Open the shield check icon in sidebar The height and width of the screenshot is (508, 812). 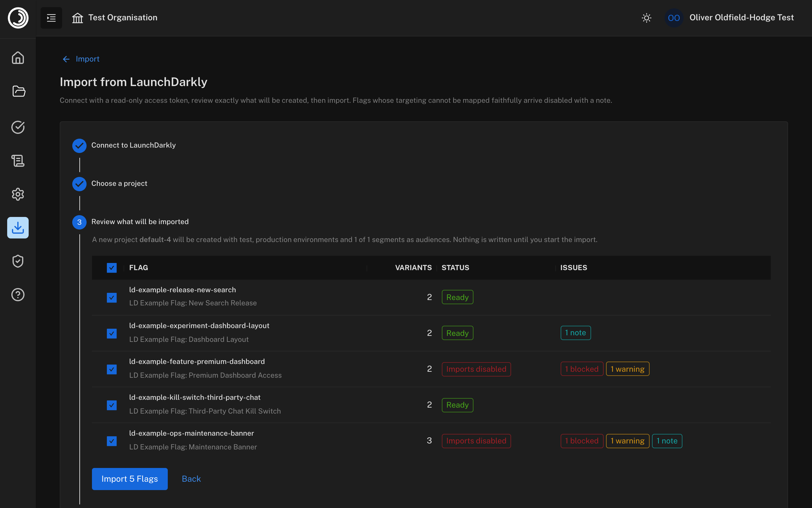click(x=18, y=261)
